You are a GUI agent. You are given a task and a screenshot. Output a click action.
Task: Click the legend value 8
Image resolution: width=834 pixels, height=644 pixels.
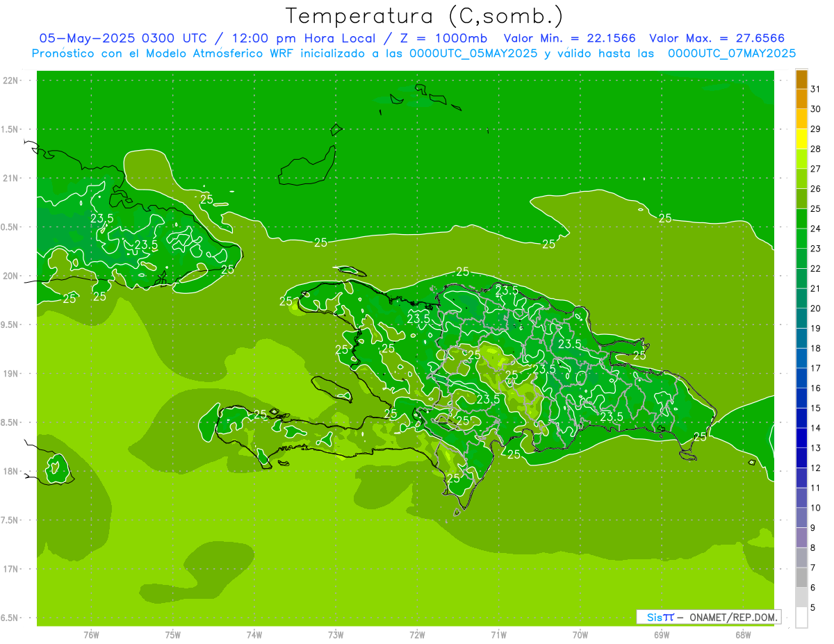pyautogui.click(x=812, y=548)
